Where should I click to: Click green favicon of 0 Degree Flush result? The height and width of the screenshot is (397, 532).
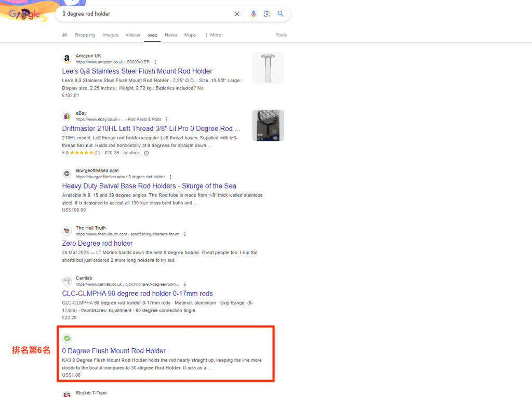pos(67,338)
